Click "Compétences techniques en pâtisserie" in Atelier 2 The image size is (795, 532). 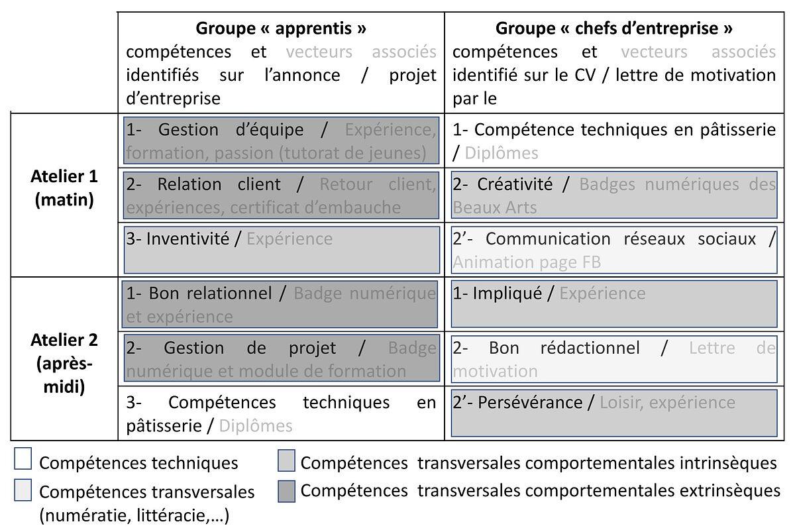pos(281,413)
